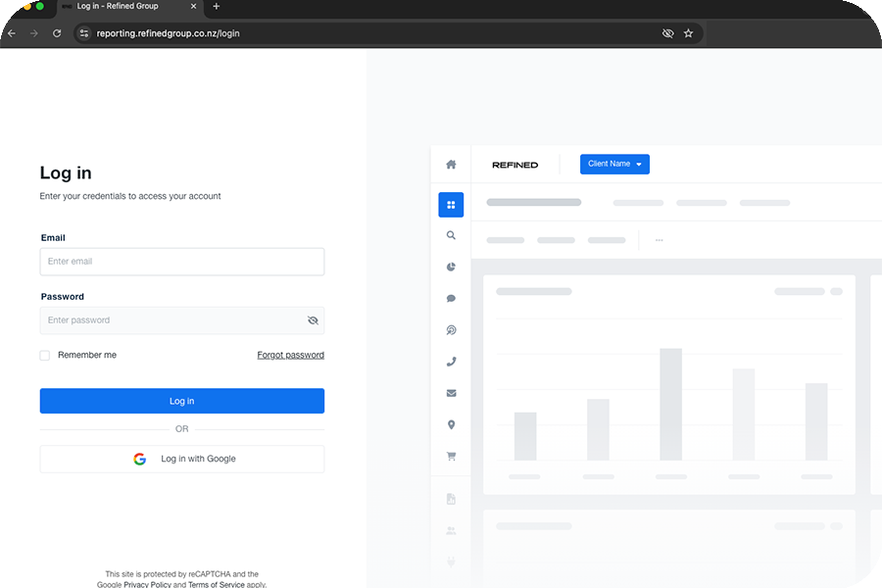Click the search magnifier sidebar icon
882x588 pixels.
pos(451,235)
